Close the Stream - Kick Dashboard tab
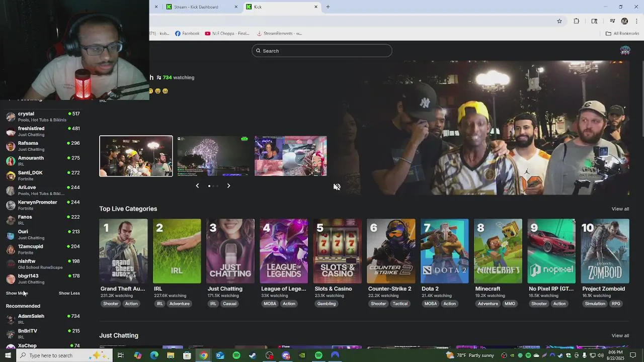 point(236,7)
